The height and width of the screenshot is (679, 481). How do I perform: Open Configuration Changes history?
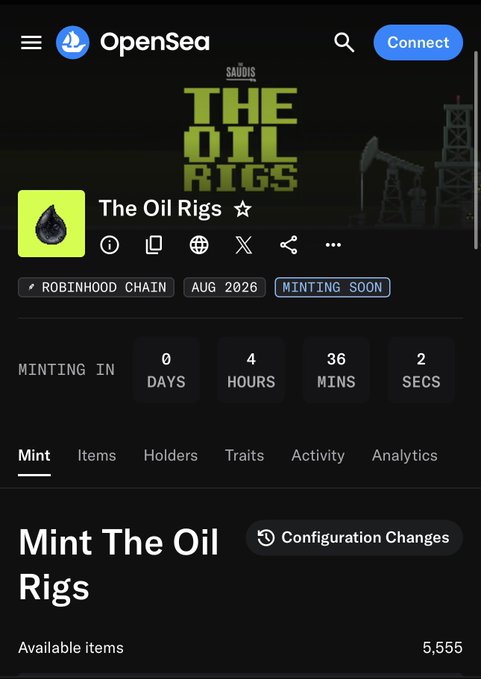354,538
